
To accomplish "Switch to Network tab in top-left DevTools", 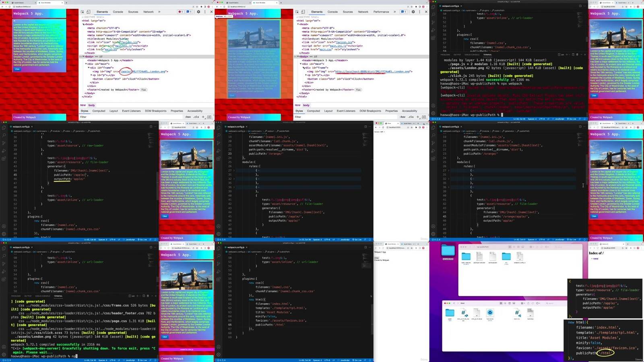I will pyautogui.click(x=149, y=12).
